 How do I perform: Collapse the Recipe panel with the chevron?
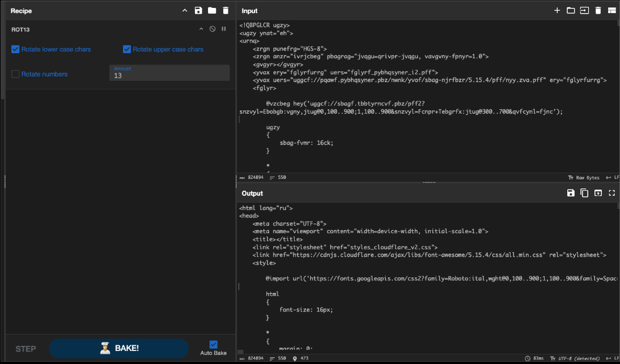click(x=184, y=10)
